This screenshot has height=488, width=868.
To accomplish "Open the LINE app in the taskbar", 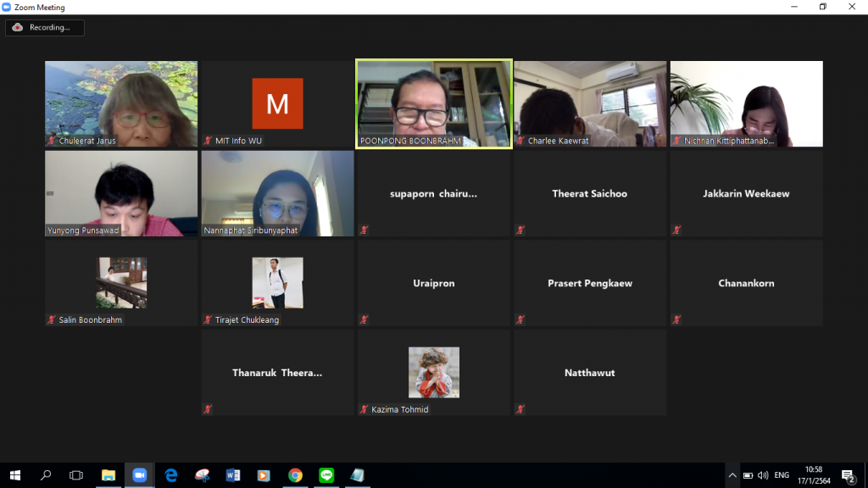I will [326, 475].
